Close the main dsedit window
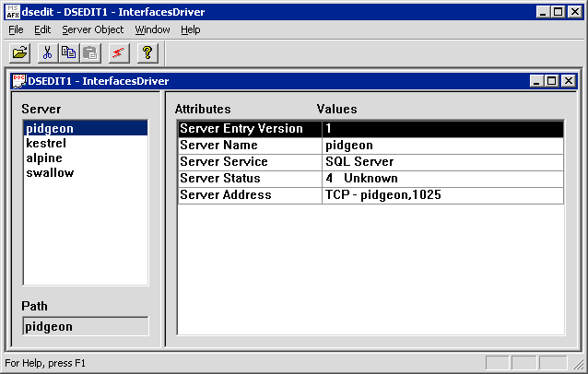The image size is (588, 374). [575, 12]
